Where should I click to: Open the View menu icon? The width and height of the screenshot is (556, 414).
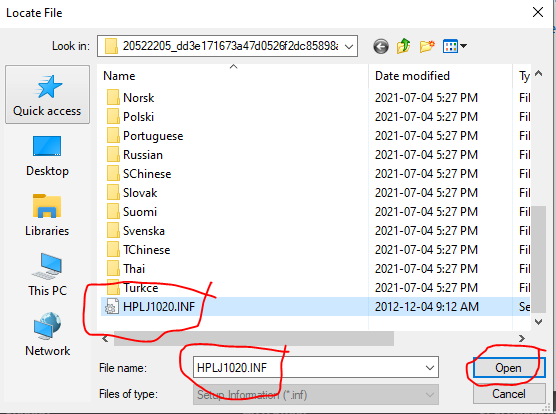pyautogui.click(x=455, y=46)
